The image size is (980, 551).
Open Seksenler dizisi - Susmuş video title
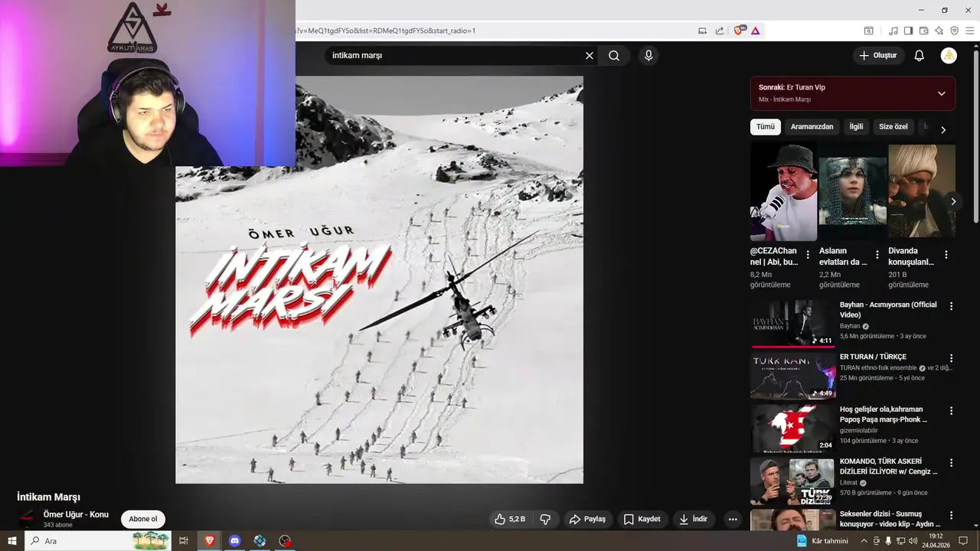[x=890, y=519]
